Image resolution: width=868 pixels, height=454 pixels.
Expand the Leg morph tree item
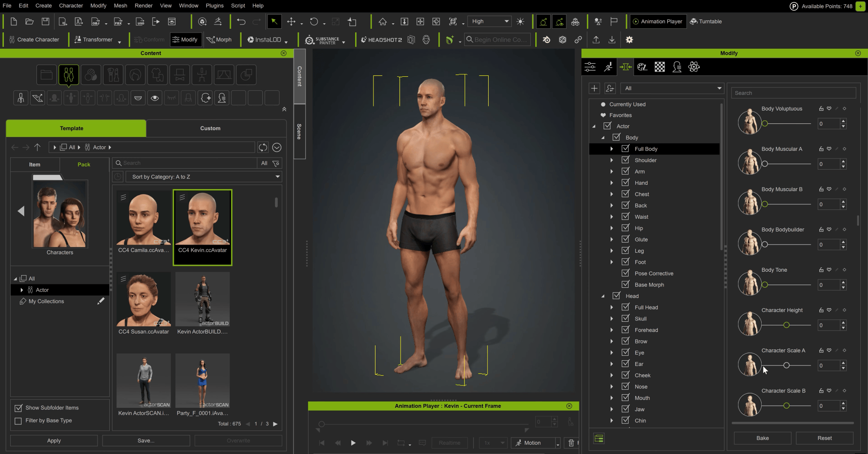[611, 251]
